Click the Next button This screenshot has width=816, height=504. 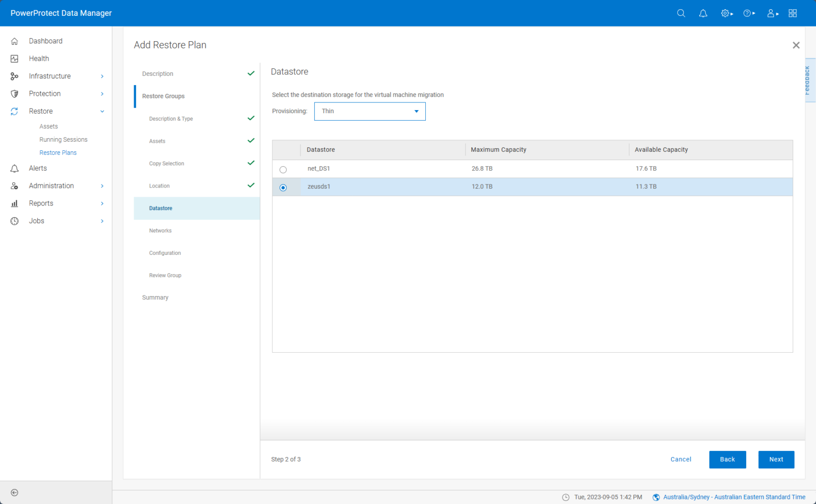tap(776, 459)
